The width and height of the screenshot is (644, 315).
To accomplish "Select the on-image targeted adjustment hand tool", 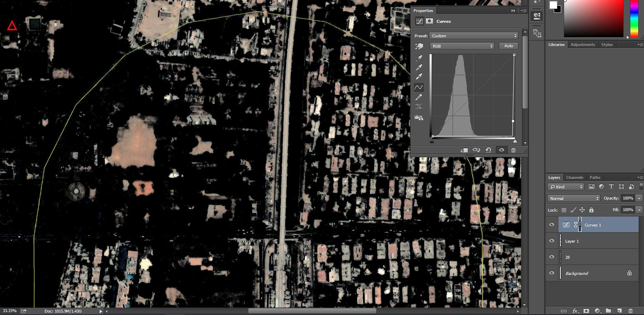I will pyautogui.click(x=419, y=46).
